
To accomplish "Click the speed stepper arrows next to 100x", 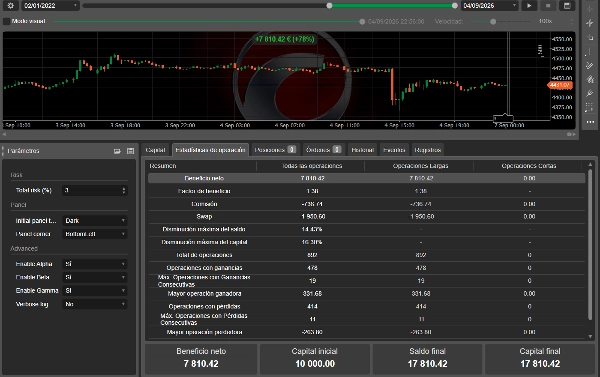I will coord(572,21).
